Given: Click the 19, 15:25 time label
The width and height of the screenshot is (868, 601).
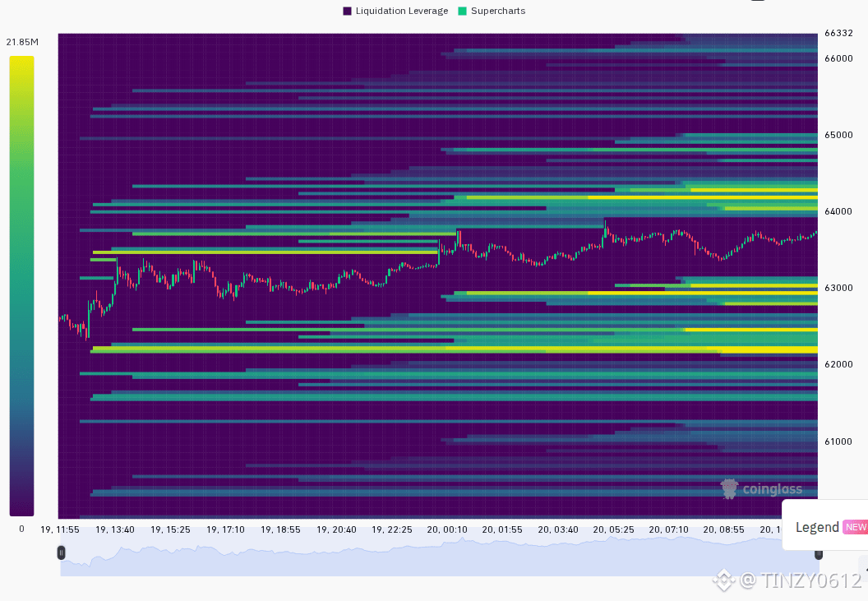Looking at the screenshot, I should coord(170,529).
